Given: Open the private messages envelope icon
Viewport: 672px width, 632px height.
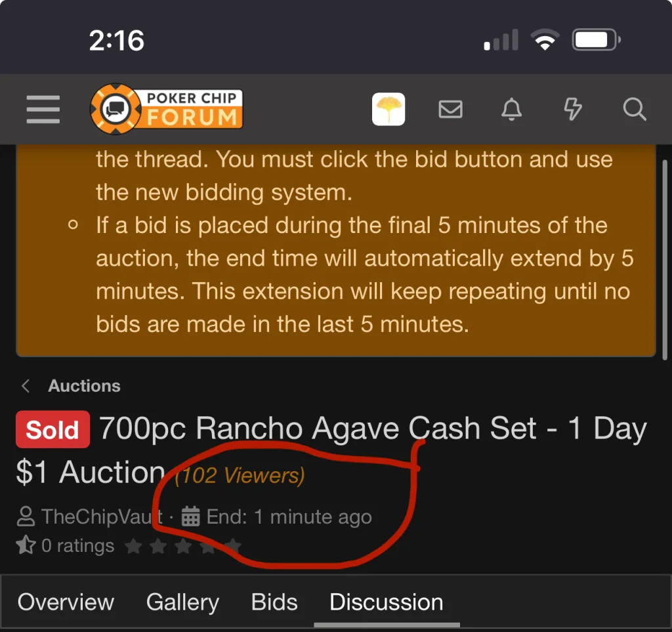Looking at the screenshot, I should [450, 109].
